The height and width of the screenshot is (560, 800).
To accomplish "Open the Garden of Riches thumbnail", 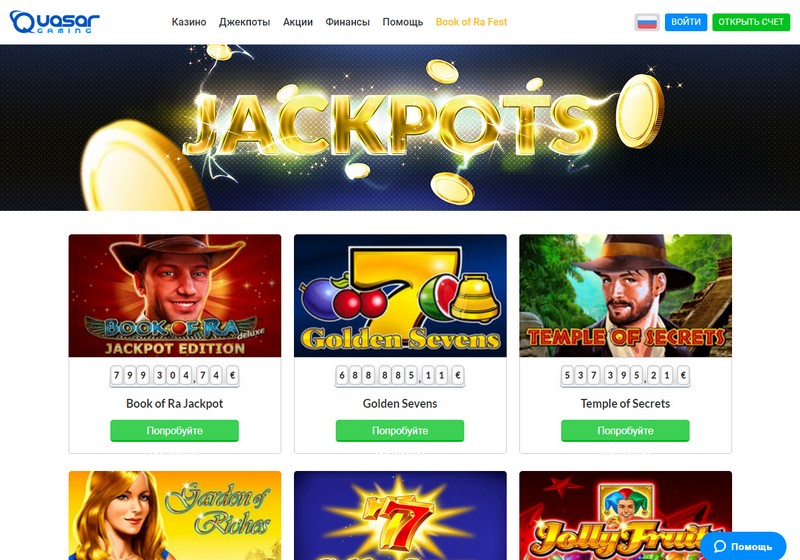I will (x=175, y=516).
